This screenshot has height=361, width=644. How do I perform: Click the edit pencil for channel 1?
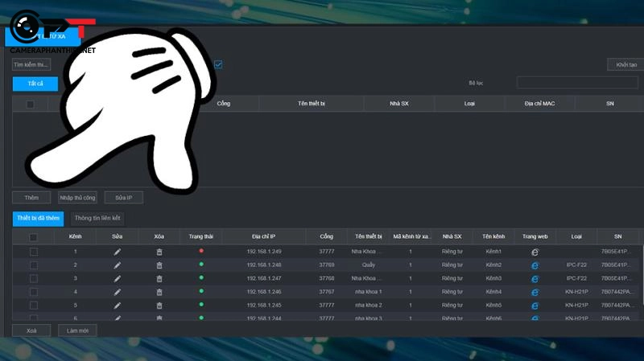[x=118, y=252]
